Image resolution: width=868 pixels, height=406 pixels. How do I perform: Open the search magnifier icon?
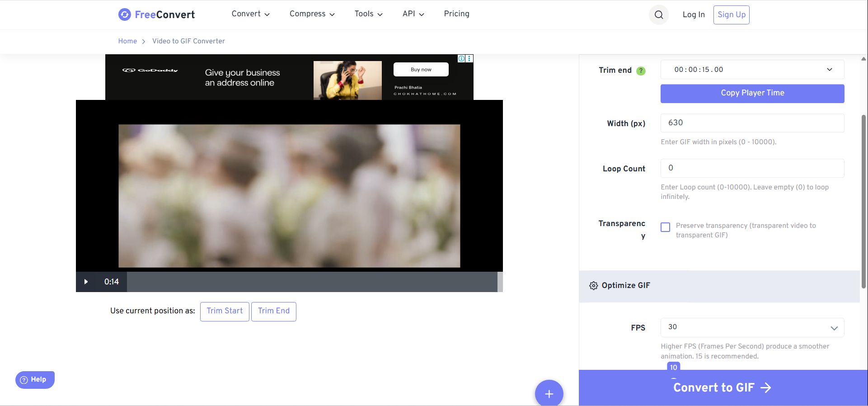pos(658,15)
